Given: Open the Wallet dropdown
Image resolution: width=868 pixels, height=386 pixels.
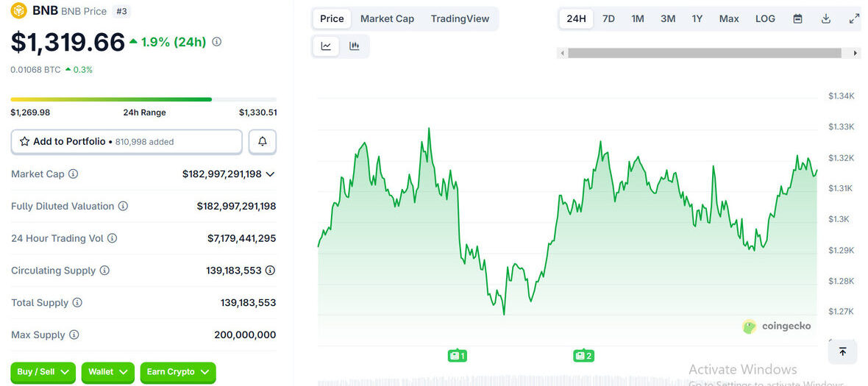Looking at the screenshot, I should [x=107, y=372].
